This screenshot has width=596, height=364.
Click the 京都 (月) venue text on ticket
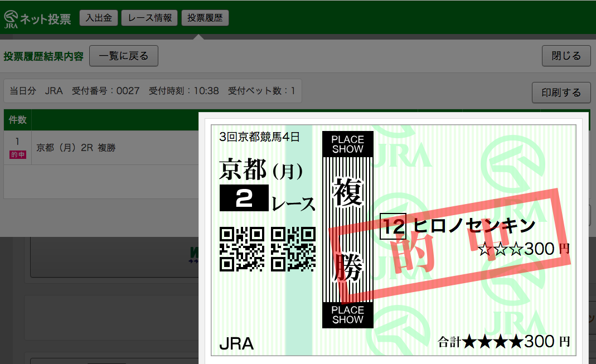point(261,170)
